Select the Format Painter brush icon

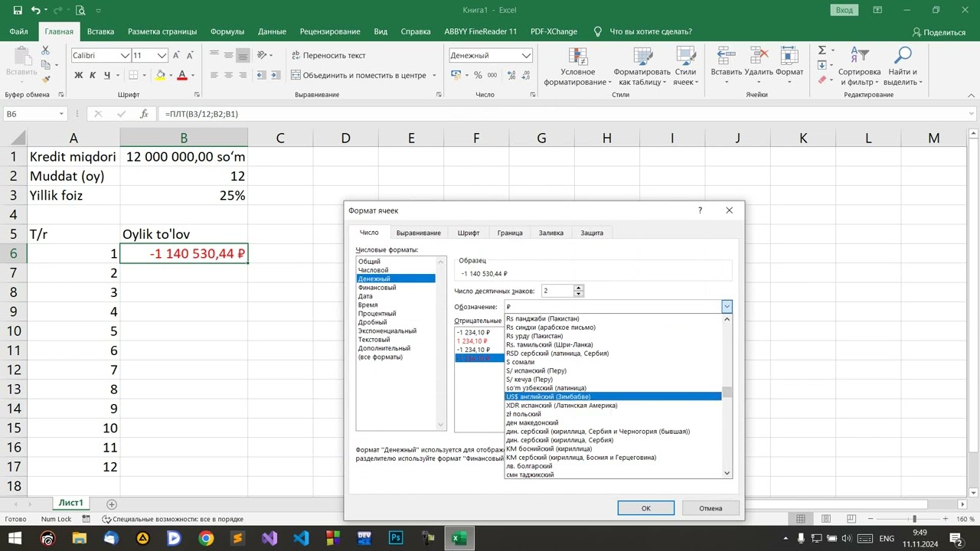(45, 79)
